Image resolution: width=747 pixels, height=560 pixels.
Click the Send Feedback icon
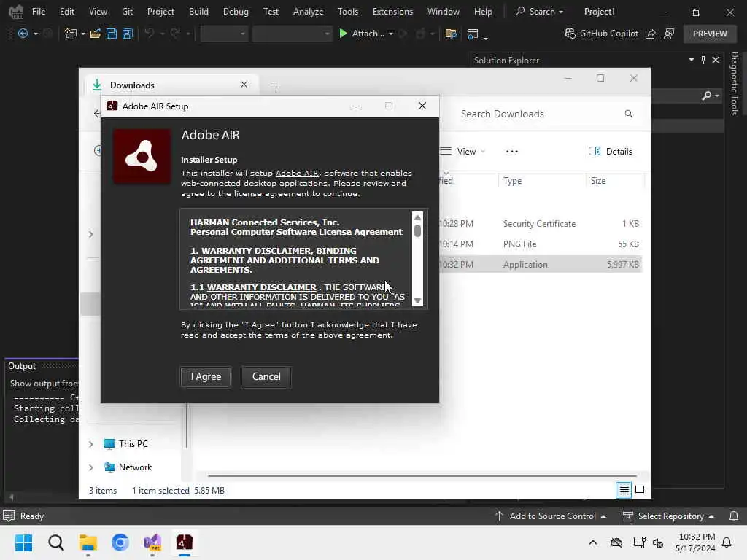pyautogui.click(x=670, y=34)
